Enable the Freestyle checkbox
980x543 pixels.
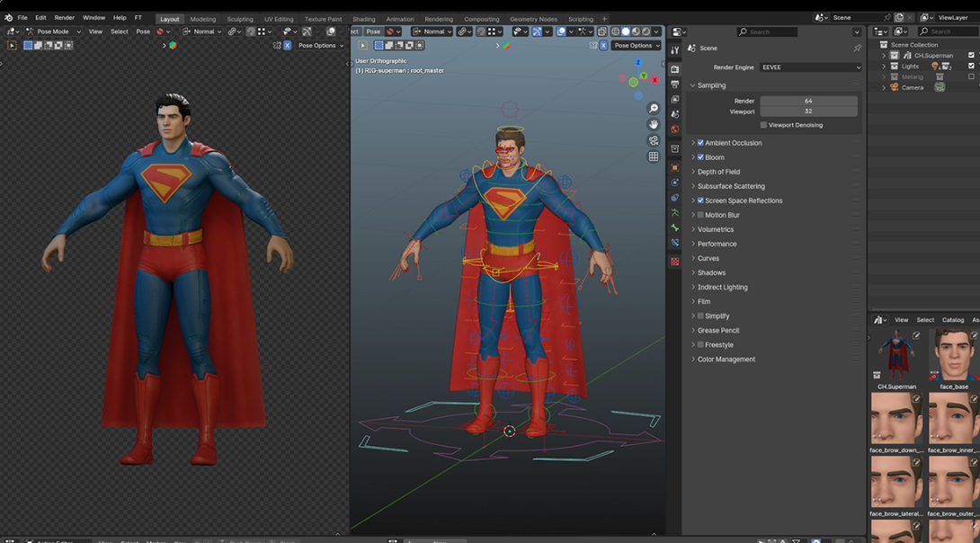[x=700, y=345]
